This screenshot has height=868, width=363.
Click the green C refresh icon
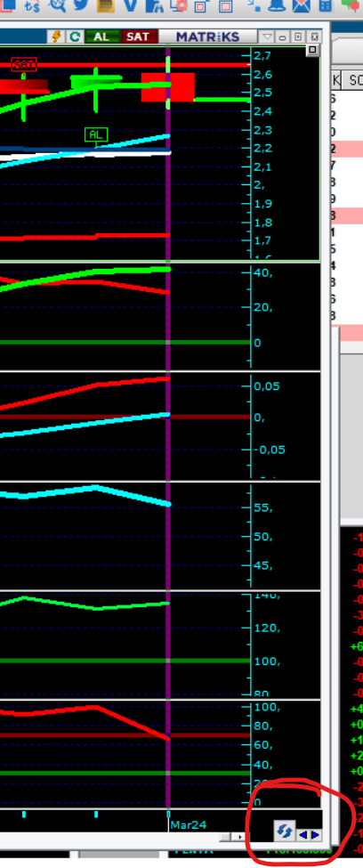[x=75, y=37]
